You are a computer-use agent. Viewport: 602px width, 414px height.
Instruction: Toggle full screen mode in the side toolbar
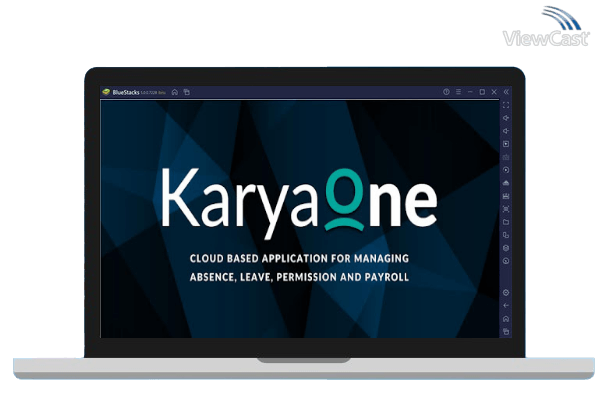[x=506, y=105]
